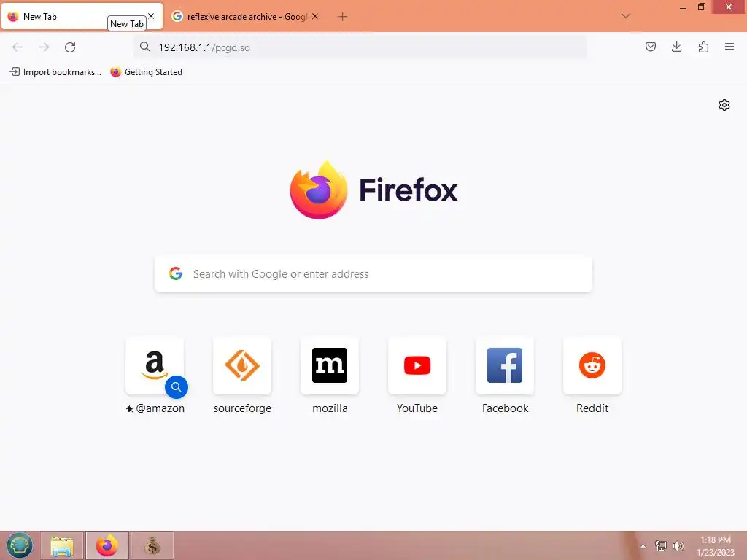747x560 pixels.
Task: Open the YouTube shortcut tile
Action: (417, 366)
